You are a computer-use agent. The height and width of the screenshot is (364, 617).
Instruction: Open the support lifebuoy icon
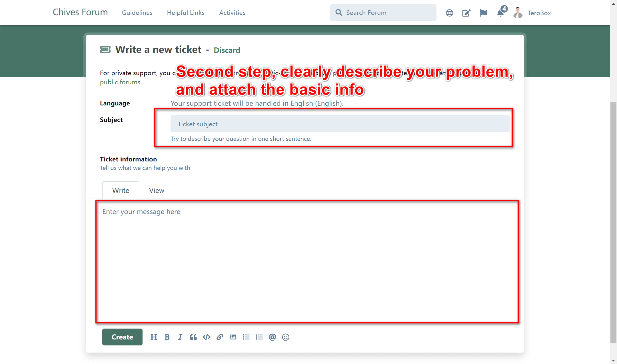[449, 13]
